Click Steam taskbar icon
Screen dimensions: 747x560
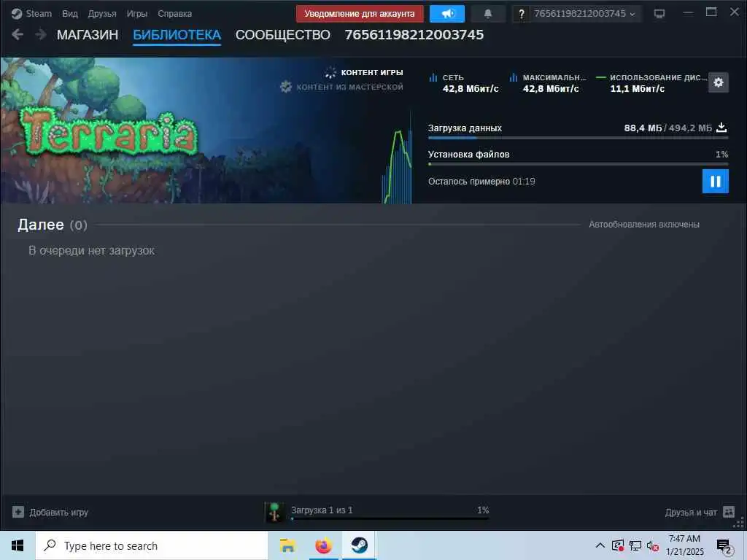coord(360,545)
